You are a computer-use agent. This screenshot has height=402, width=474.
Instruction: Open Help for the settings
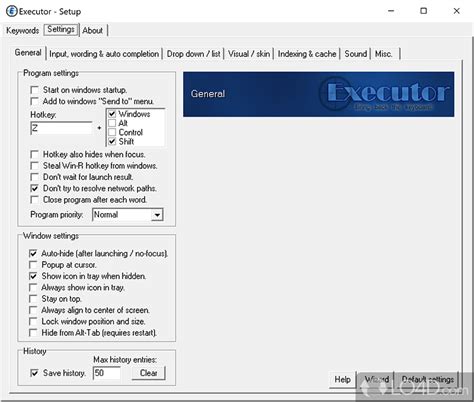pyautogui.click(x=342, y=380)
